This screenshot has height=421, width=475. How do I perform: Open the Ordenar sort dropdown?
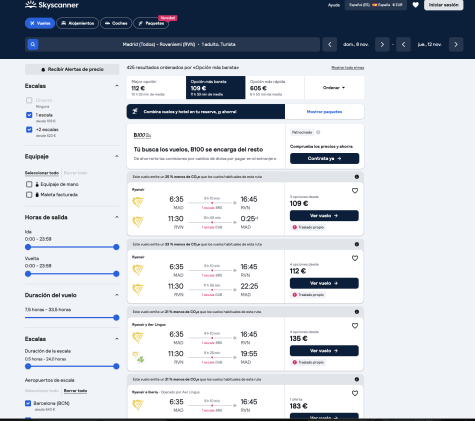click(x=334, y=88)
